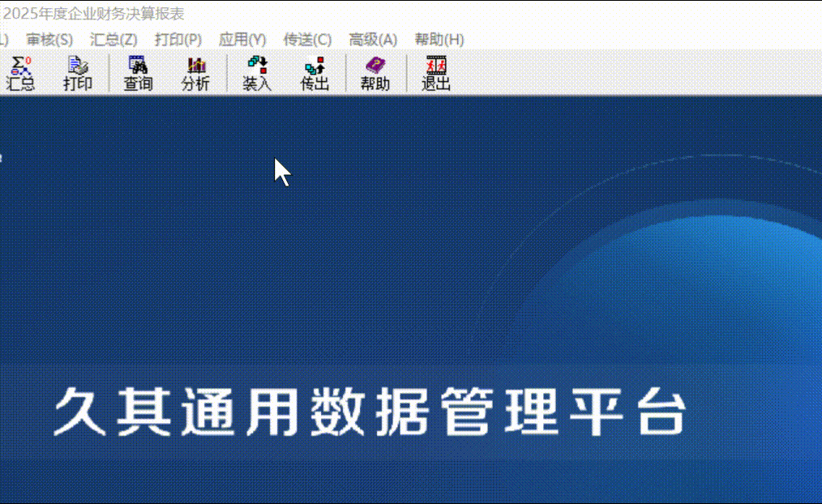Open the 传送(C) menu
Viewport: 822px width, 504px height.
coord(308,39)
